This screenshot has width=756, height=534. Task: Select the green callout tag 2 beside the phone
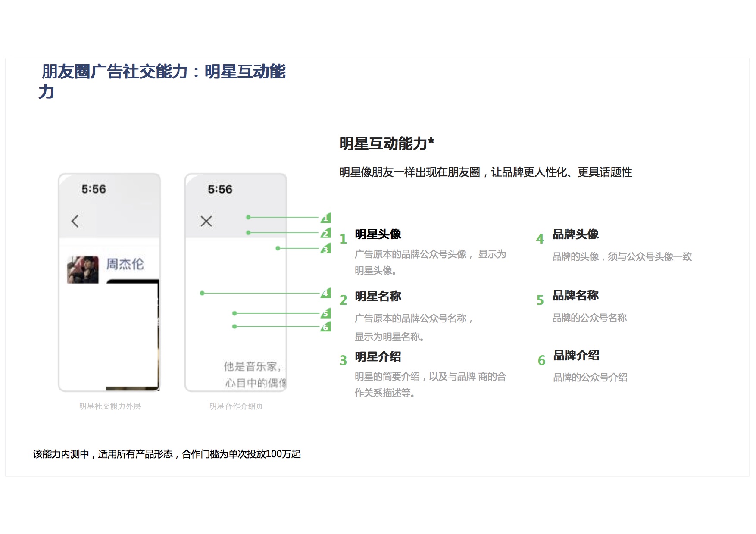pyautogui.click(x=325, y=234)
